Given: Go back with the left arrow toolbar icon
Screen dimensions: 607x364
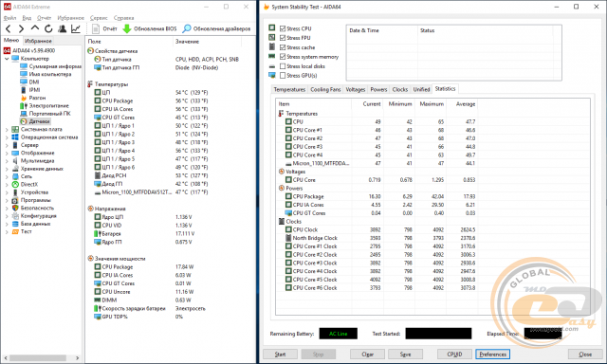Looking at the screenshot, I should click(x=9, y=28).
